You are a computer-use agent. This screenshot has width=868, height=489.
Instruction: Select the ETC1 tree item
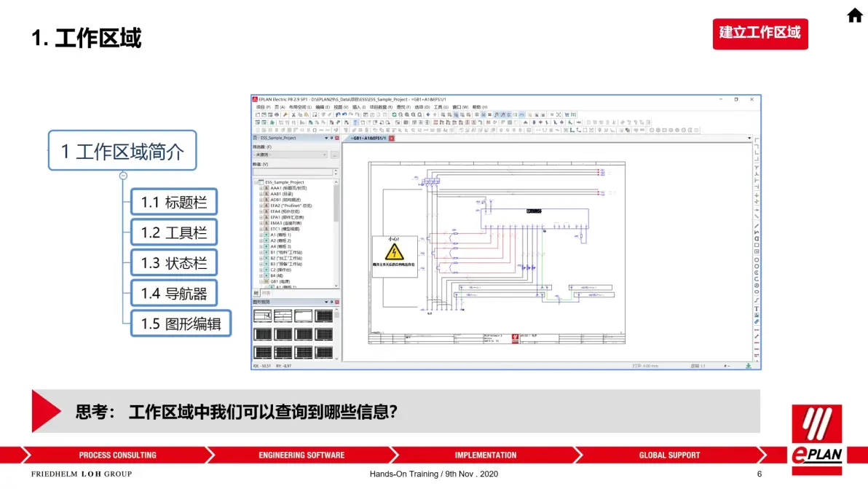click(285, 229)
